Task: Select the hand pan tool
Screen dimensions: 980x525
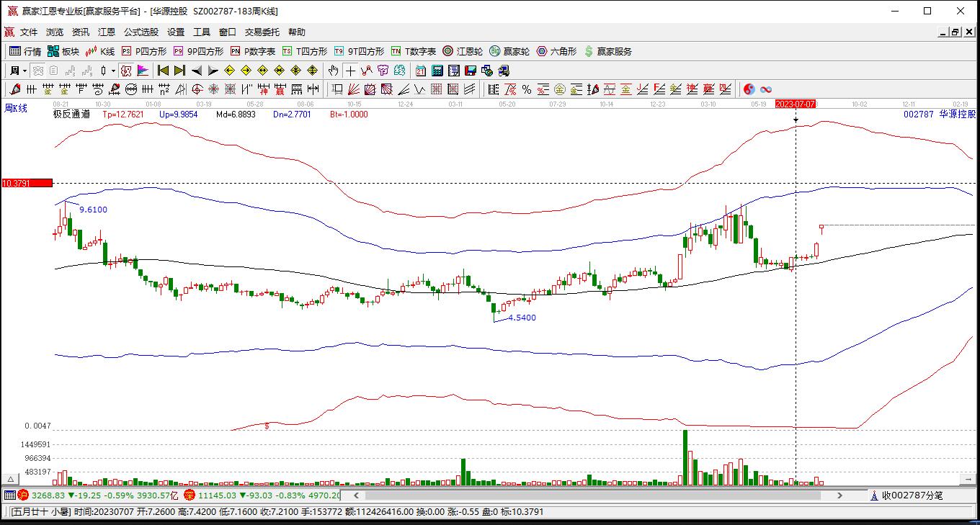Action: tap(333, 71)
